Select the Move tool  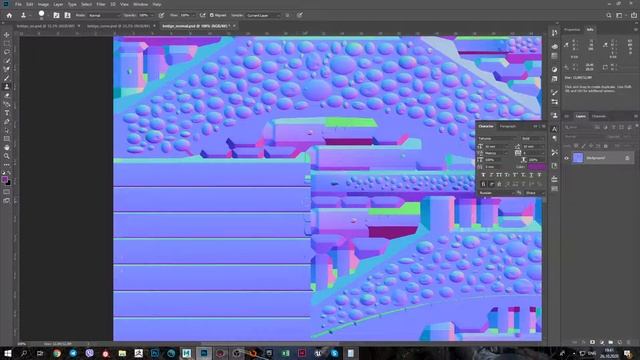tap(7, 35)
